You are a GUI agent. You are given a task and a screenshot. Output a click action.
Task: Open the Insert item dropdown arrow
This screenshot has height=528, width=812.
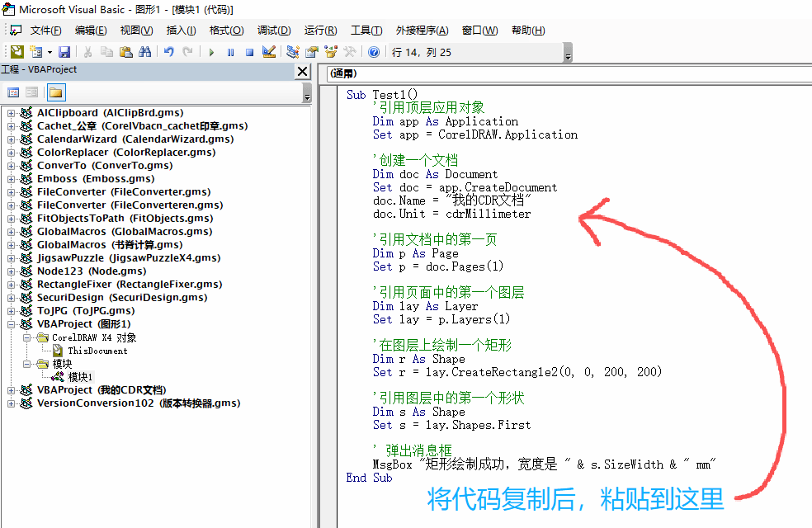click(49, 52)
